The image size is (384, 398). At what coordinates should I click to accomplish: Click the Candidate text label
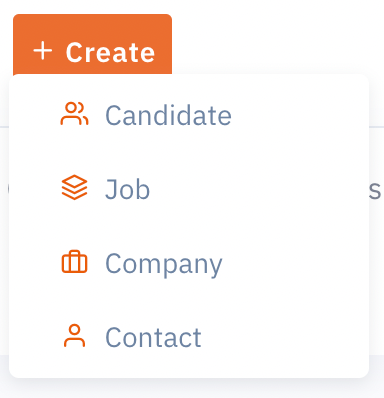click(168, 115)
